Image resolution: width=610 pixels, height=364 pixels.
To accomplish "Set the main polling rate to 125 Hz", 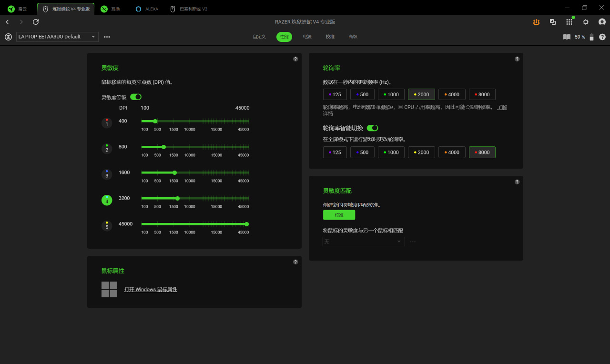I will pos(335,94).
